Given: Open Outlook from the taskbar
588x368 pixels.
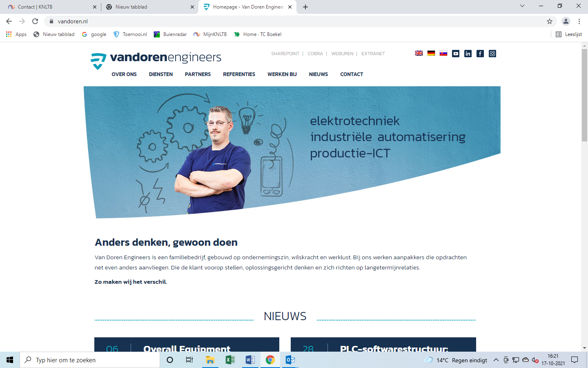Looking at the screenshot, I should click(x=290, y=360).
